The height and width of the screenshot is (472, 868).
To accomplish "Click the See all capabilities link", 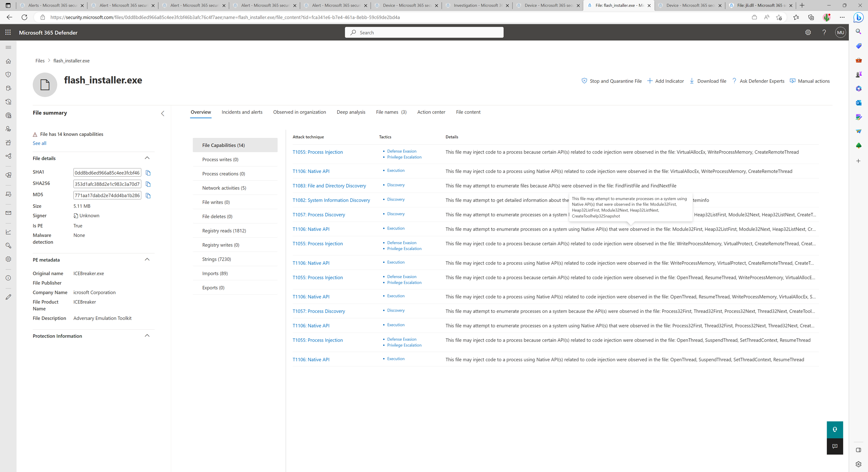I will tap(39, 143).
